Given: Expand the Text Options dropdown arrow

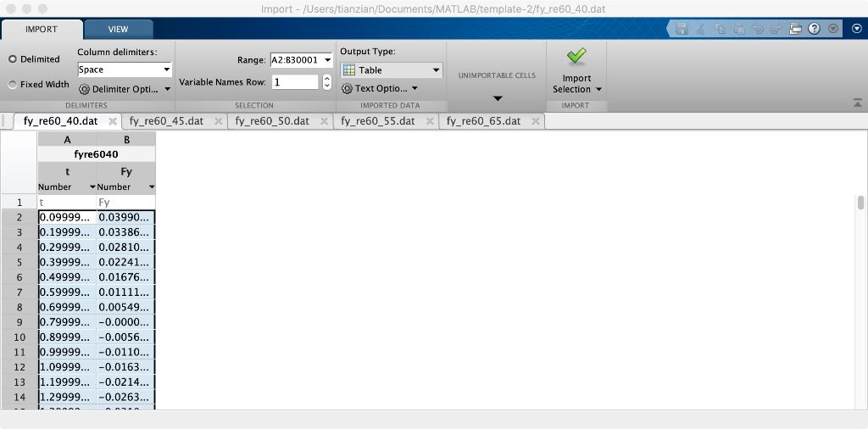Looking at the screenshot, I should click(414, 88).
